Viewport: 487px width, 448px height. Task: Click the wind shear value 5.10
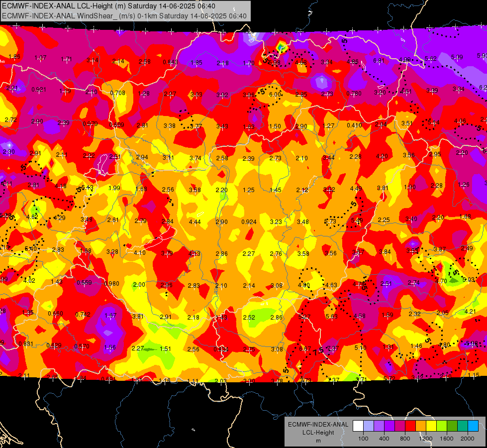point(360,348)
